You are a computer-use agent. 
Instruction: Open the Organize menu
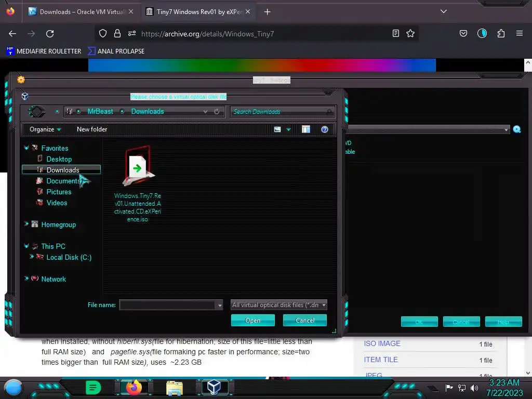45,129
